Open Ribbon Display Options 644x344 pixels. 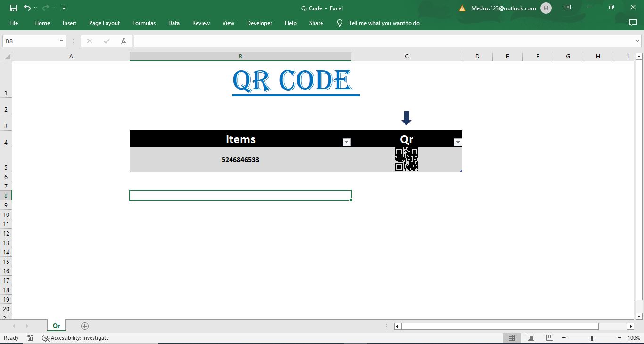click(x=568, y=8)
